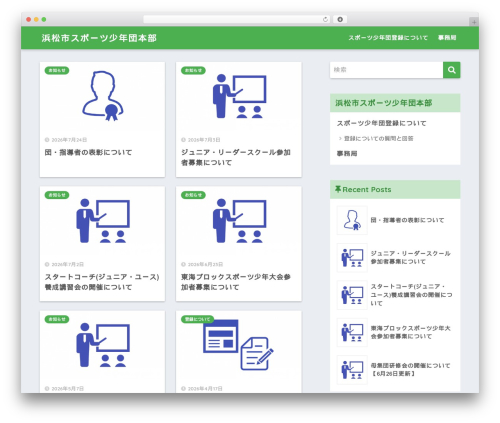Click the search input field

pyautogui.click(x=386, y=70)
